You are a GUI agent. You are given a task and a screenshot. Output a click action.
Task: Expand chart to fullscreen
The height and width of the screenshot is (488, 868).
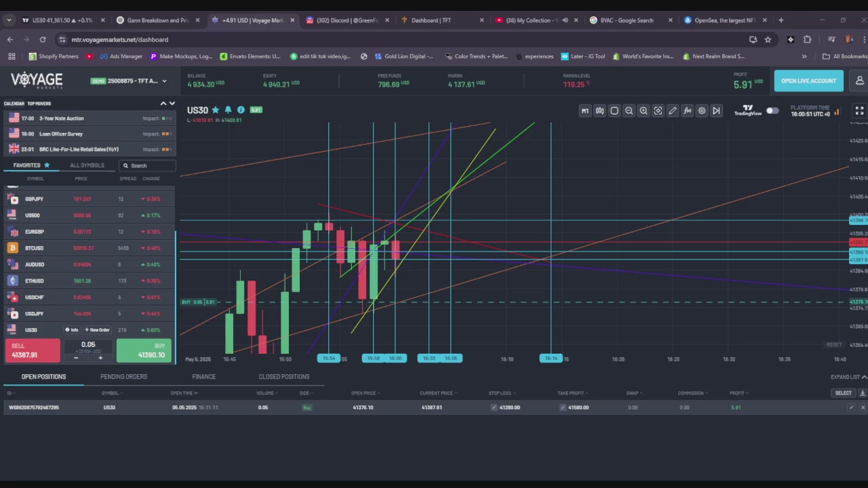[859, 110]
